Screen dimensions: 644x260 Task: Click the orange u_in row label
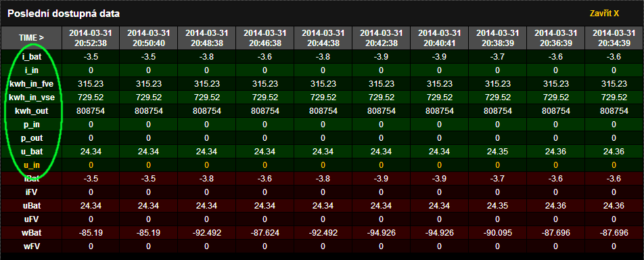click(32, 165)
